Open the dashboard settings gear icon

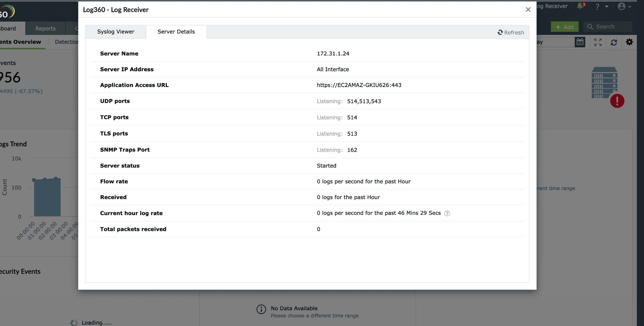[629, 42]
